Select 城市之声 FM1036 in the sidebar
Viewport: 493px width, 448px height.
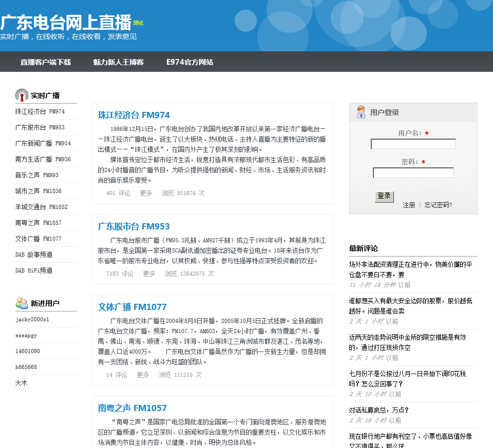pyautogui.click(x=39, y=191)
